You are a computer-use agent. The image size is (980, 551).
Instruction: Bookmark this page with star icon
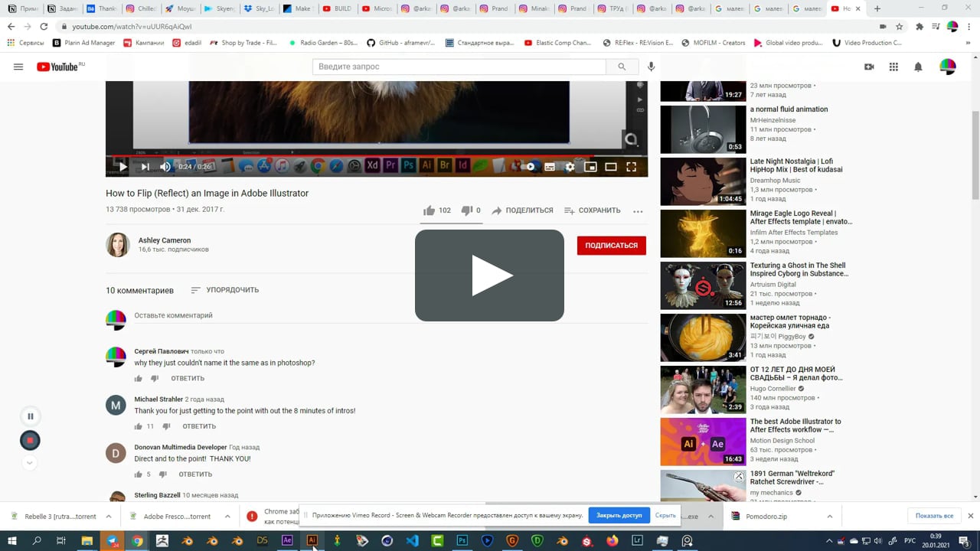click(900, 26)
